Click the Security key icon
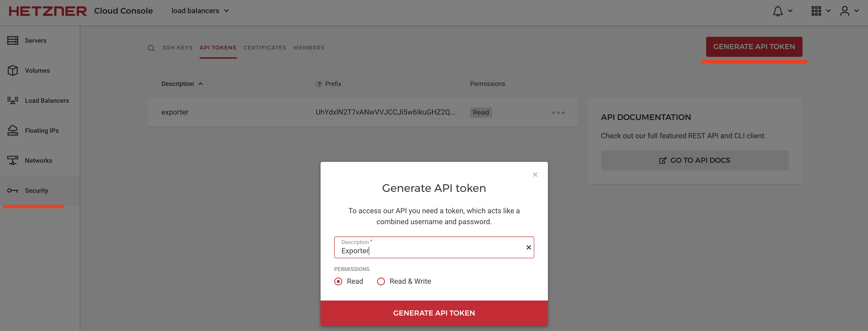Image resolution: width=868 pixels, height=331 pixels. [x=13, y=191]
